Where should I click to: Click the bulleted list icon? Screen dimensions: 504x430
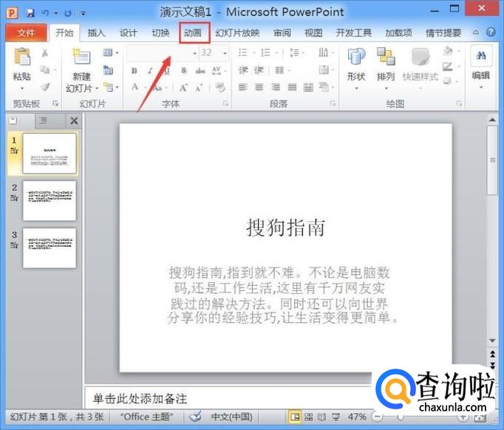click(243, 52)
